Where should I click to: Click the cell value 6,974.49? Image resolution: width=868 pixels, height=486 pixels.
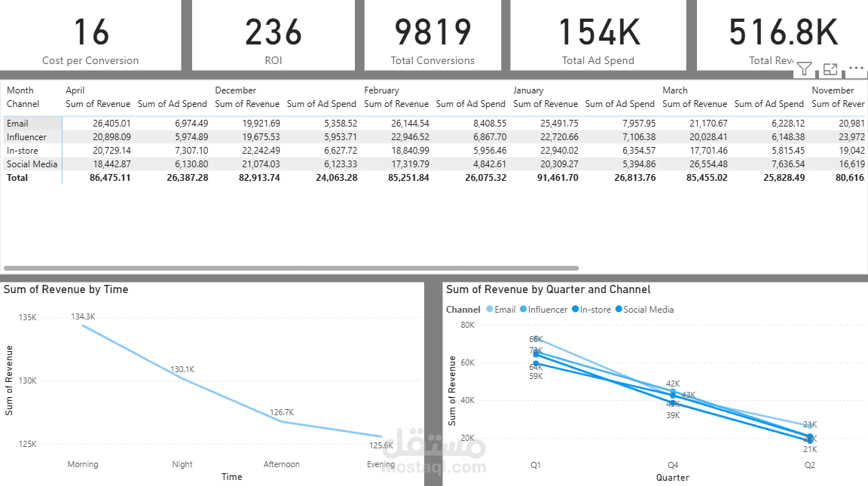[191, 124]
